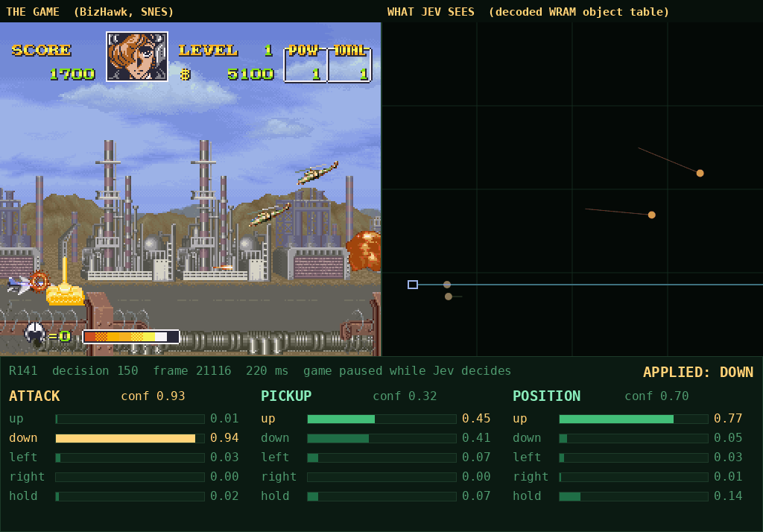Click the dollar sign money icon
Image resolution: width=763 pixels, height=532 pixels.
tap(185, 74)
